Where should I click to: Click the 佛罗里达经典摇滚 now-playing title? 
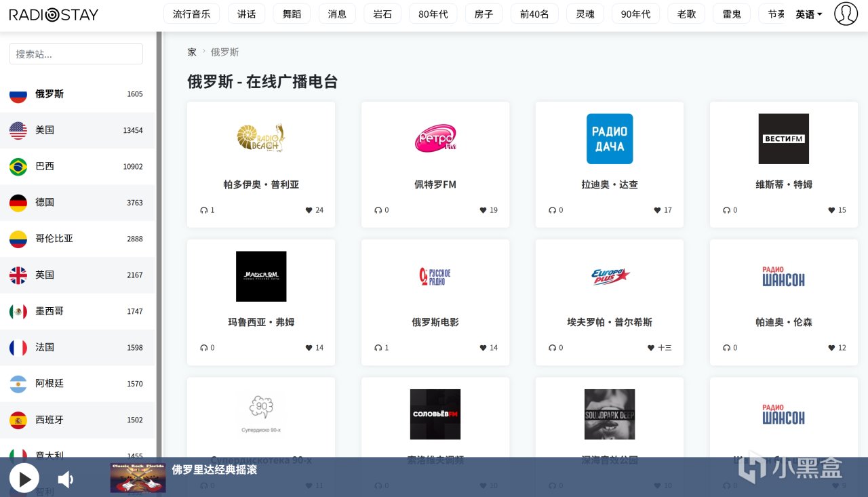tap(214, 470)
